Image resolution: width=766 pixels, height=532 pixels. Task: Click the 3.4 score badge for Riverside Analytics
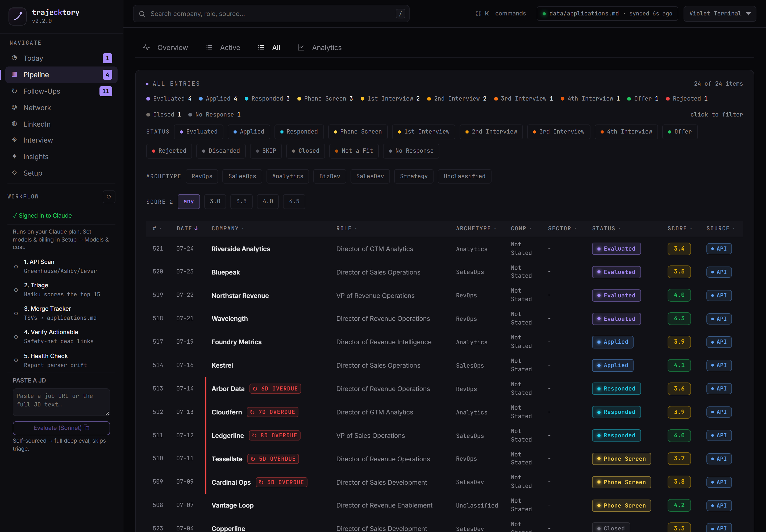tap(679, 249)
